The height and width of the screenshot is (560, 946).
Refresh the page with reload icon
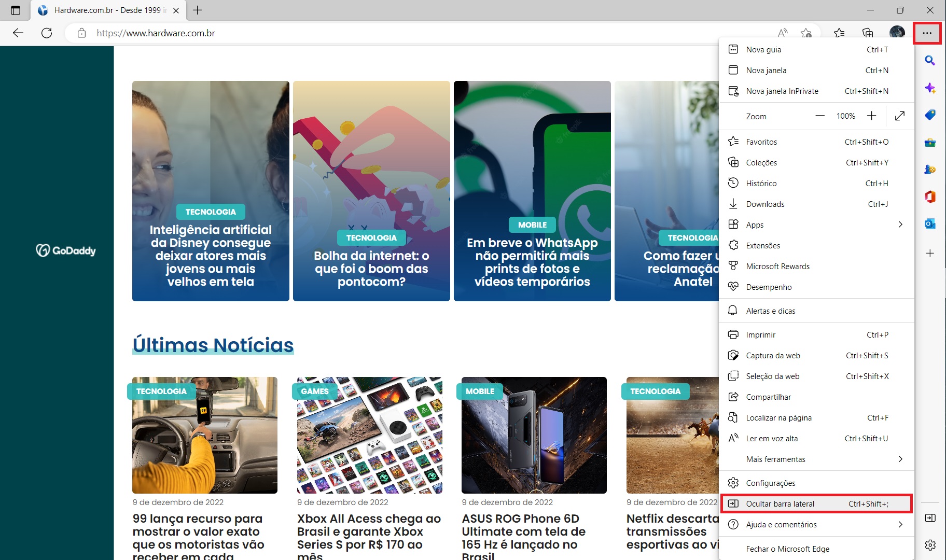(x=47, y=33)
